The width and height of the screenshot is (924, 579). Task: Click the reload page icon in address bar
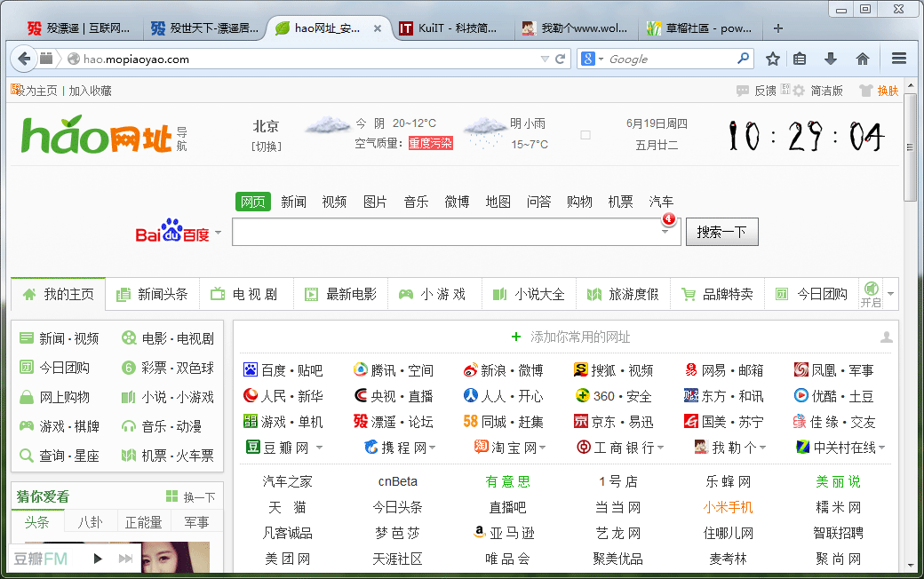[x=561, y=59]
